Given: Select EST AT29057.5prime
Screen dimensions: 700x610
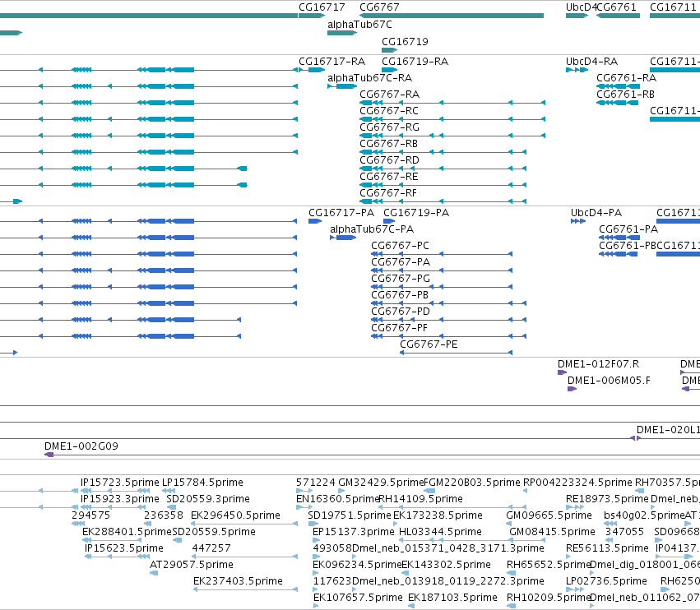Looking at the screenshot, I should tap(192, 565).
